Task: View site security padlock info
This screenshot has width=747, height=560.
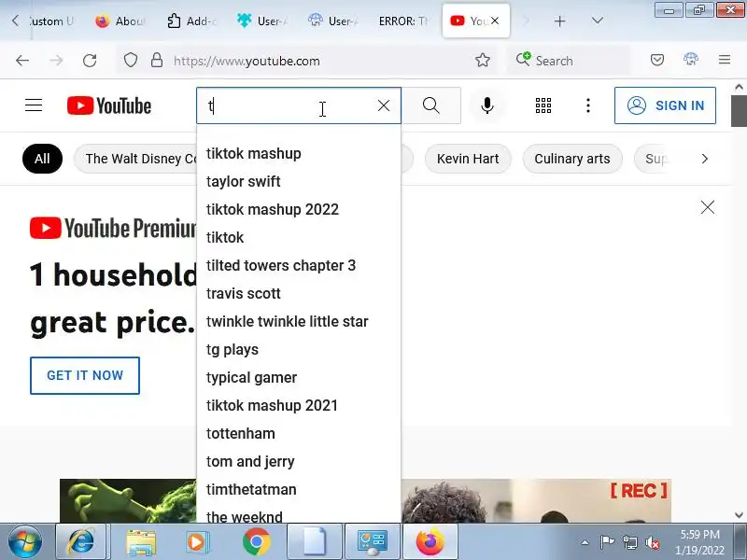Action: click(x=157, y=61)
